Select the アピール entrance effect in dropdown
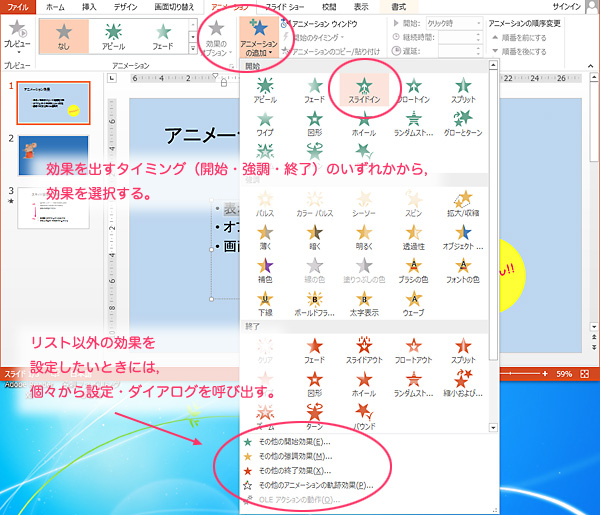 click(x=265, y=90)
